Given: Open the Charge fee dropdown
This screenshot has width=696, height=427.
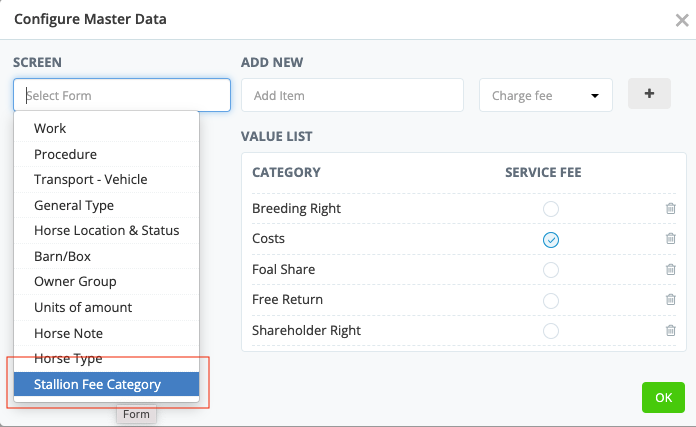Looking at the screenshot, I should click(x=546, y=96).
